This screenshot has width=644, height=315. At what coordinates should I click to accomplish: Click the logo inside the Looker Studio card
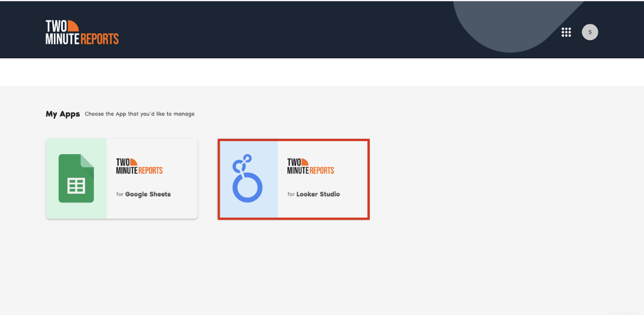(x=311, y=166)
